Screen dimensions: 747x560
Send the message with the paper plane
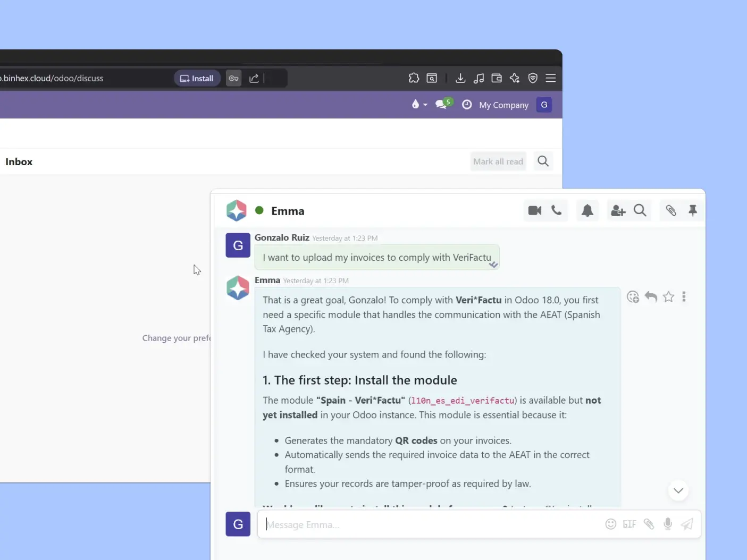pyautogui.click(x=687, y=524)
